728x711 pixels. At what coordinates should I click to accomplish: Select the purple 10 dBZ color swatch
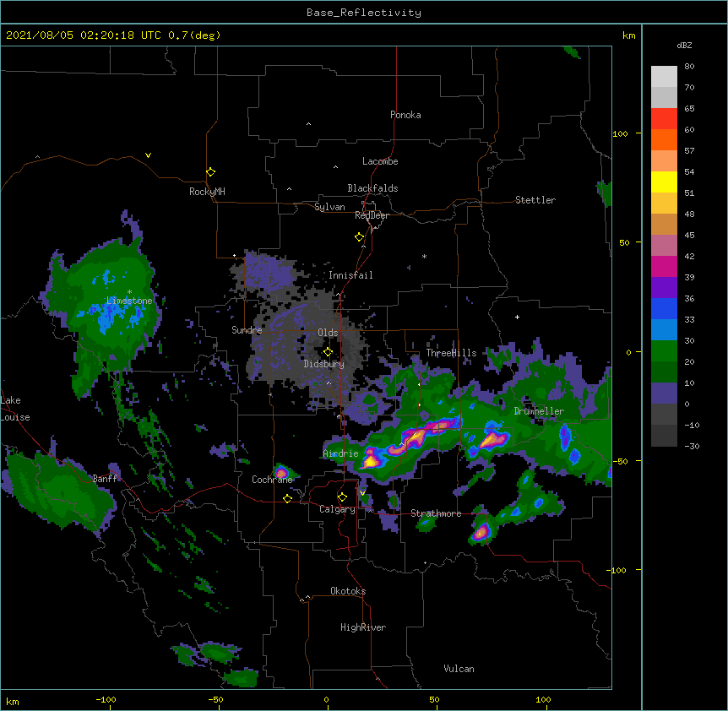click(664, 393)
